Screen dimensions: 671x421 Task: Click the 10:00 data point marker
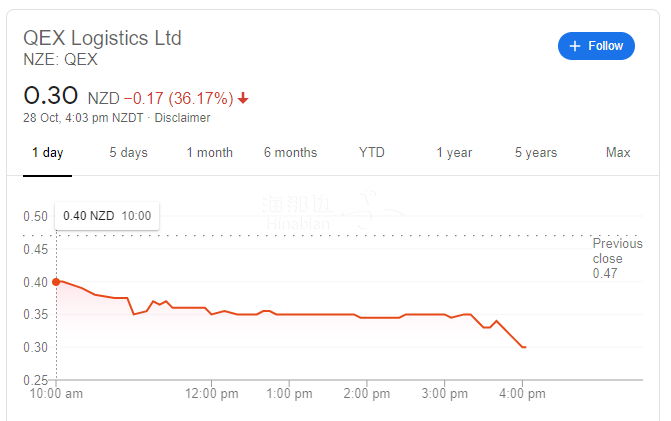(56, 281)
